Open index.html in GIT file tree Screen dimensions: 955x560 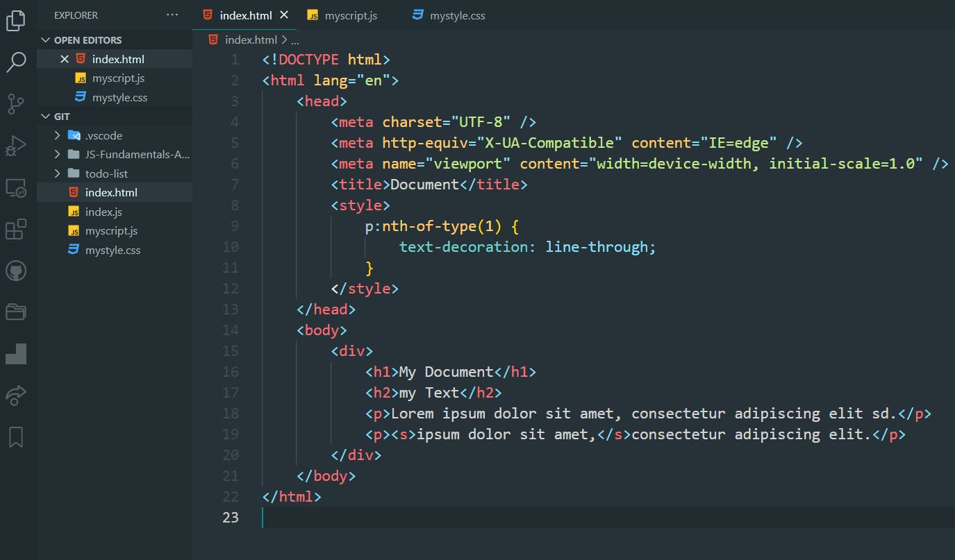tap(115, 192)
